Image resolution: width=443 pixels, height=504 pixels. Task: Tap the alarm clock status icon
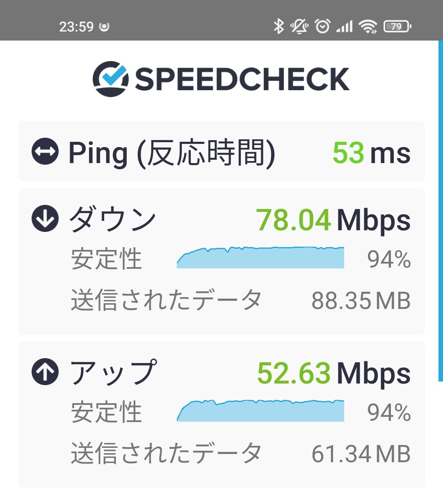tap(322, 27)
